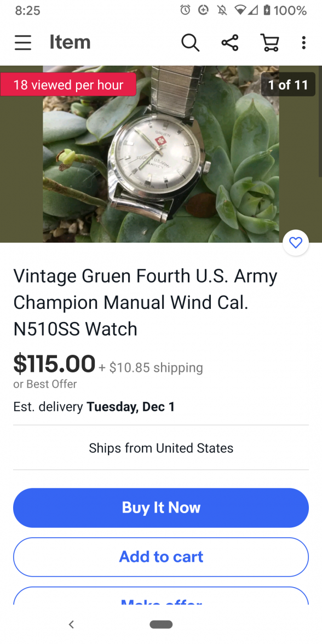The image size is (322, 644).
Task: Tap the home pill navigation handle
Action: click(161, 624)
